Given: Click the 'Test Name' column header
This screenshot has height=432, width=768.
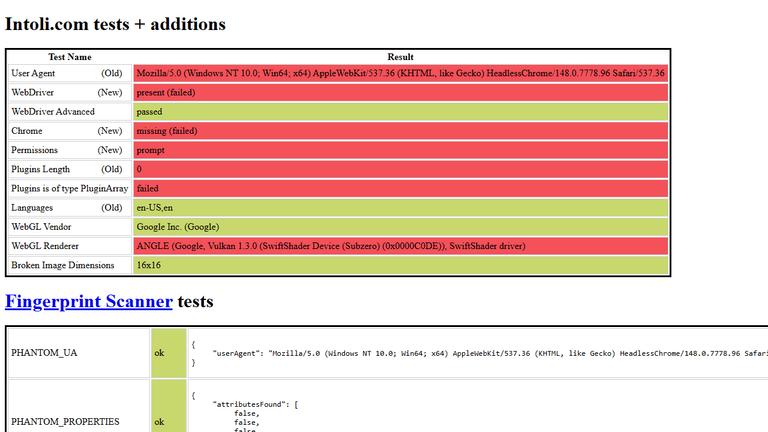Looking at the screenshot, I should pyautogui.click(x=70, y=57).
